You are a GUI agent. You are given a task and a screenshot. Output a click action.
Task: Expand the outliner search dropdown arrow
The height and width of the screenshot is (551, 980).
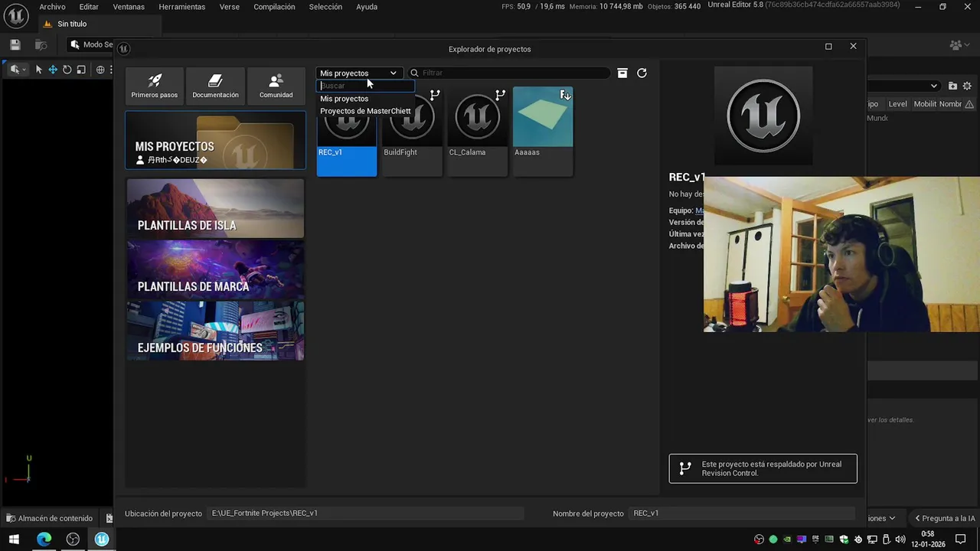(x=934, y=86)
